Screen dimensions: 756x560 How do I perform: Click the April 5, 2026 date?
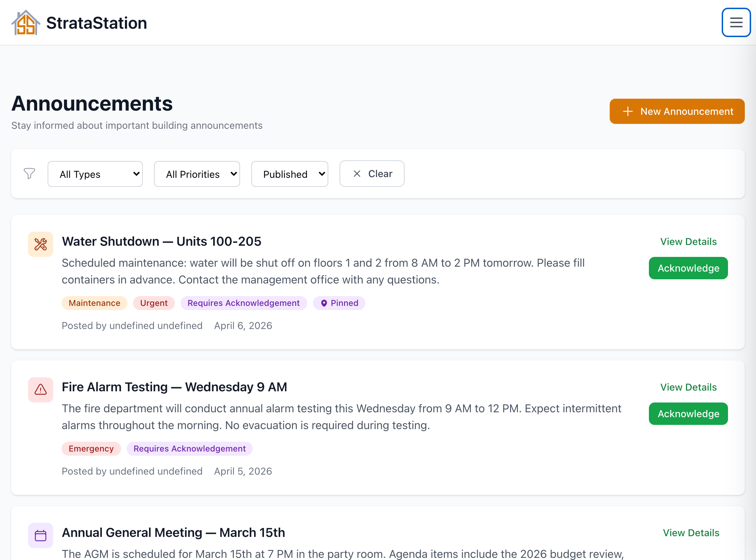(x=243, y=471)
